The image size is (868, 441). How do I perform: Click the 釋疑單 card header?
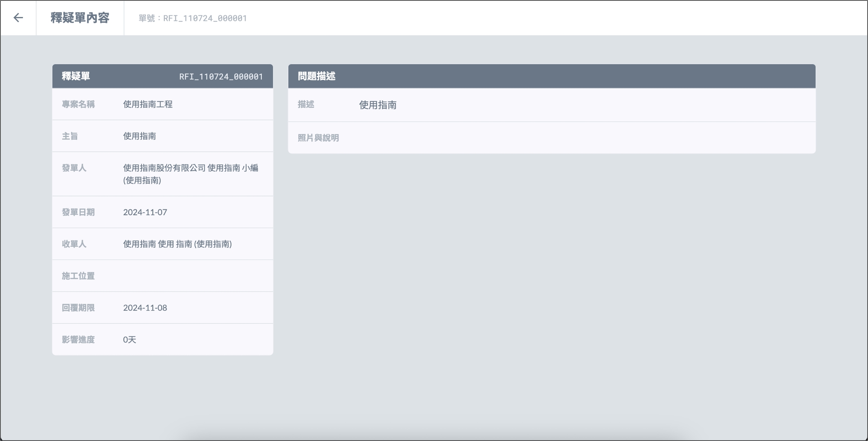pyautogui.click(x=76, y=76)
